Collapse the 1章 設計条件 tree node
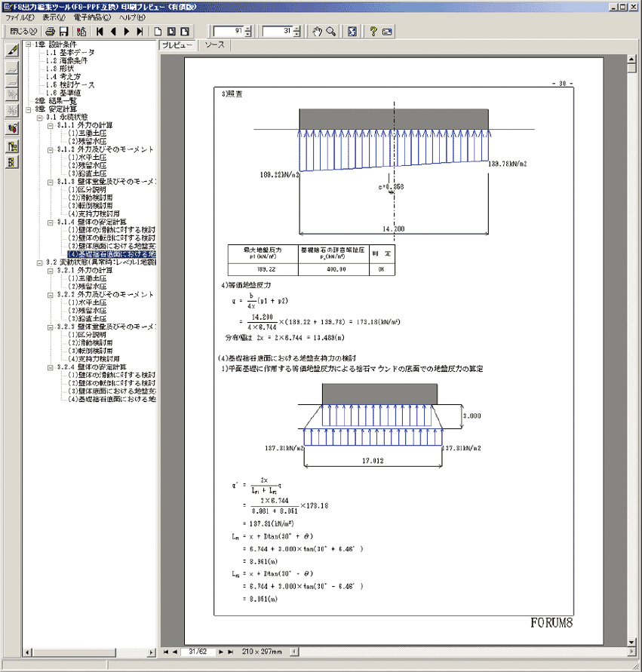The image size is (642, 672). point(29,44)
